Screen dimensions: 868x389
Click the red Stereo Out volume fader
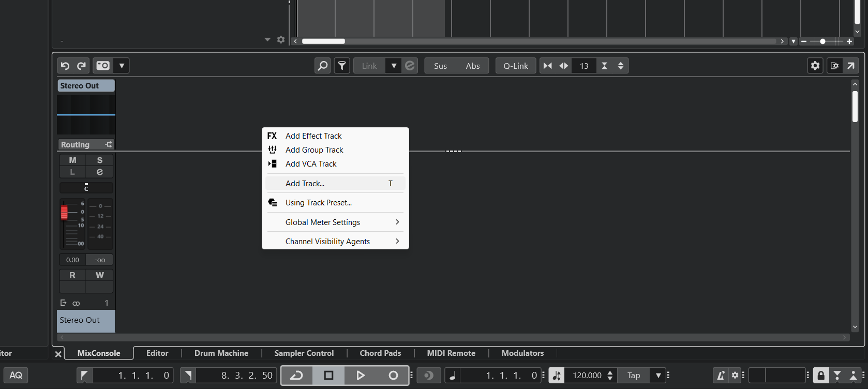coord(64,212)
